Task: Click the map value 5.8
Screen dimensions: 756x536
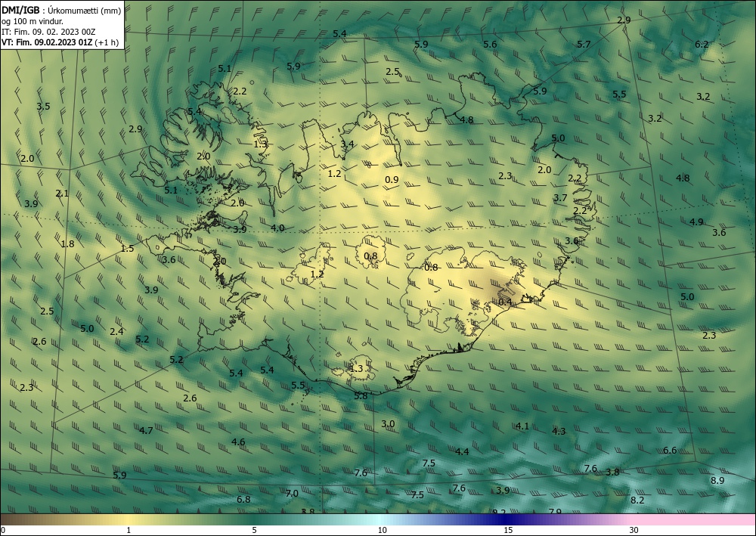Action: pyautogui.click(x=361, y=395)
